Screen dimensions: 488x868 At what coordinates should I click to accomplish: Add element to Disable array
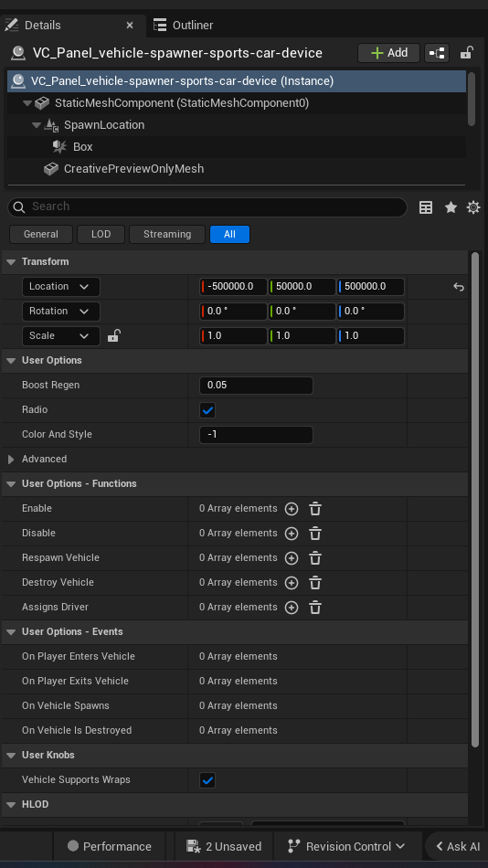[x=292, y=534]
